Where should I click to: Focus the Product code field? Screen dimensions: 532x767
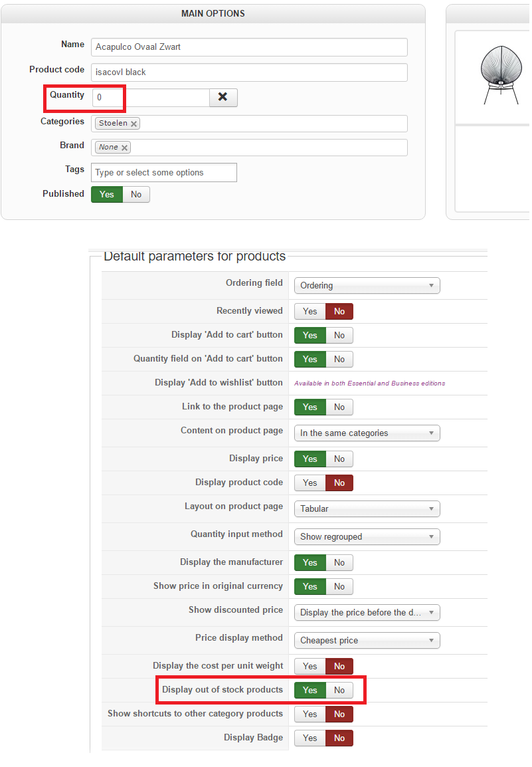tap(249, 72)
